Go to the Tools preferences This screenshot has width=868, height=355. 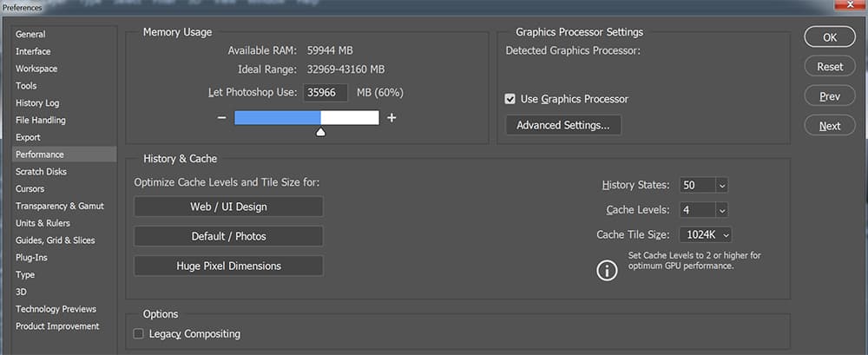64,86
